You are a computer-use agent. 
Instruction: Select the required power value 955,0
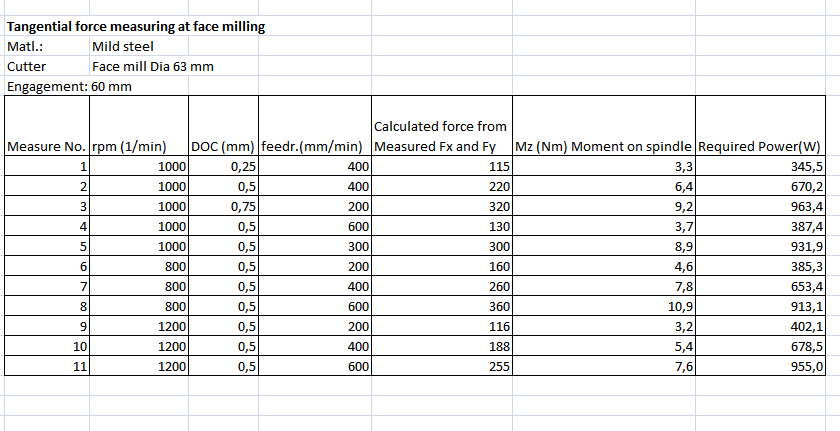tap(761, 367)
